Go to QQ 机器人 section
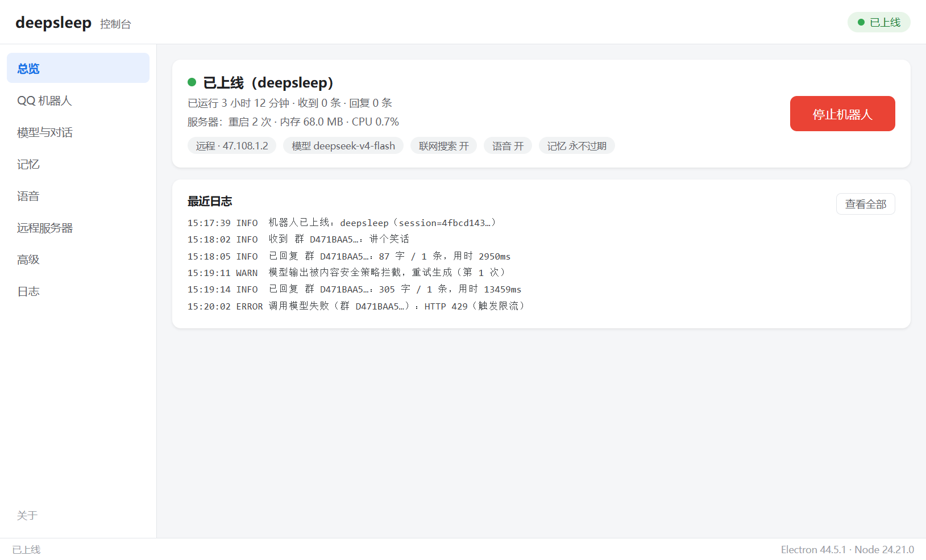This screenshot has height=560, width=926. click(78, 101)
